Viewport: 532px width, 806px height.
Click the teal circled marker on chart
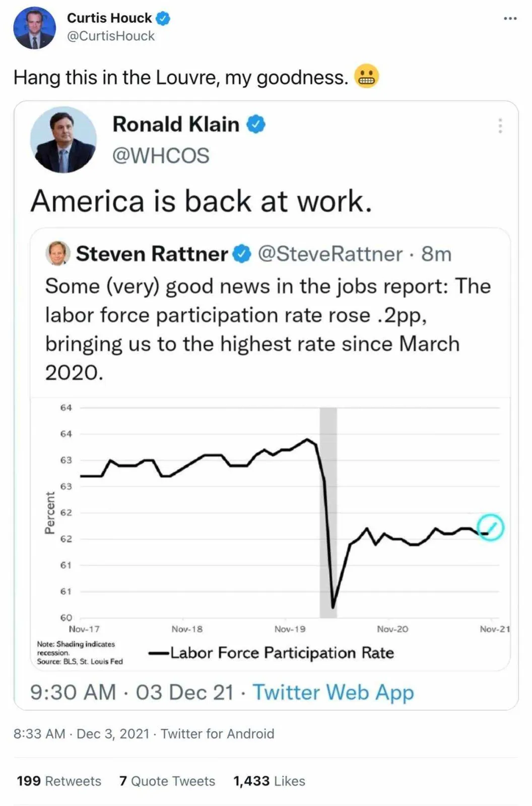pos(490,527)
